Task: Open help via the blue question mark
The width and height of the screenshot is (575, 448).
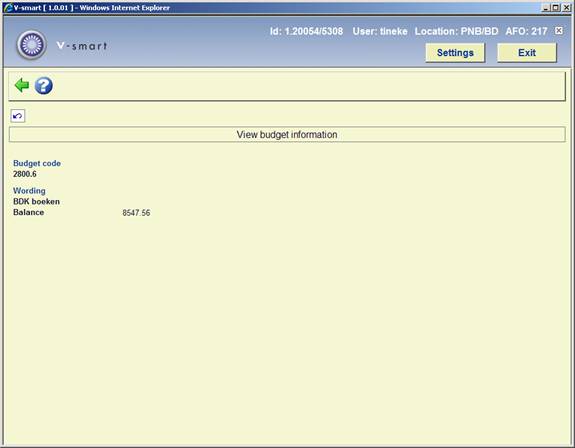Action: pyautogui.click(x=44, y=86)
